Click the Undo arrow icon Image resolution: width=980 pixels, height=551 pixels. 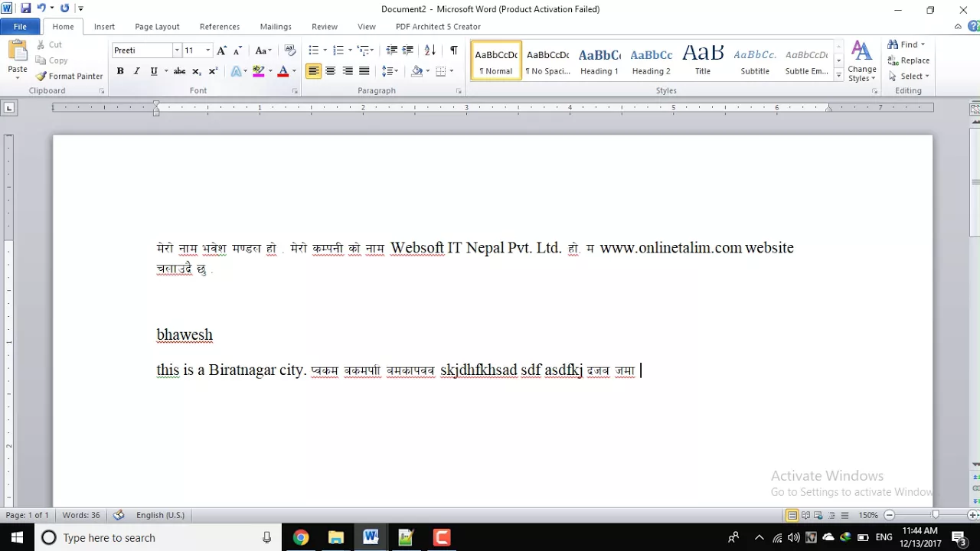click(x=41, y=8)
